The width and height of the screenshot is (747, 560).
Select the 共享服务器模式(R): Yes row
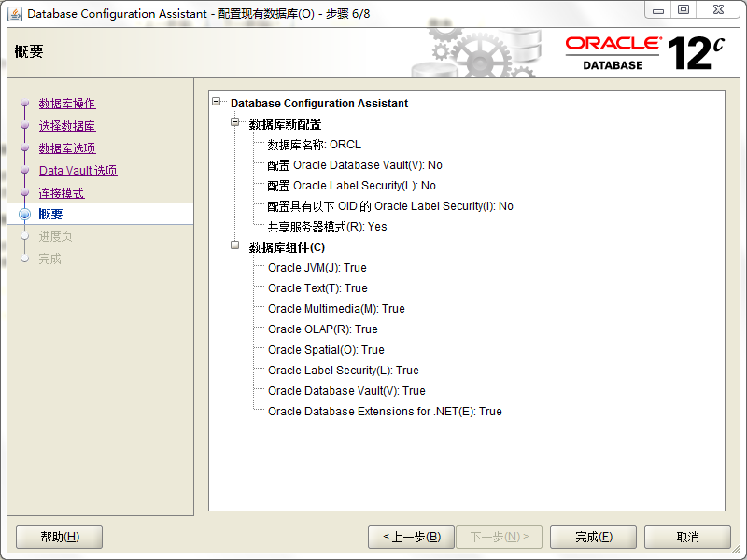(328, 227)
